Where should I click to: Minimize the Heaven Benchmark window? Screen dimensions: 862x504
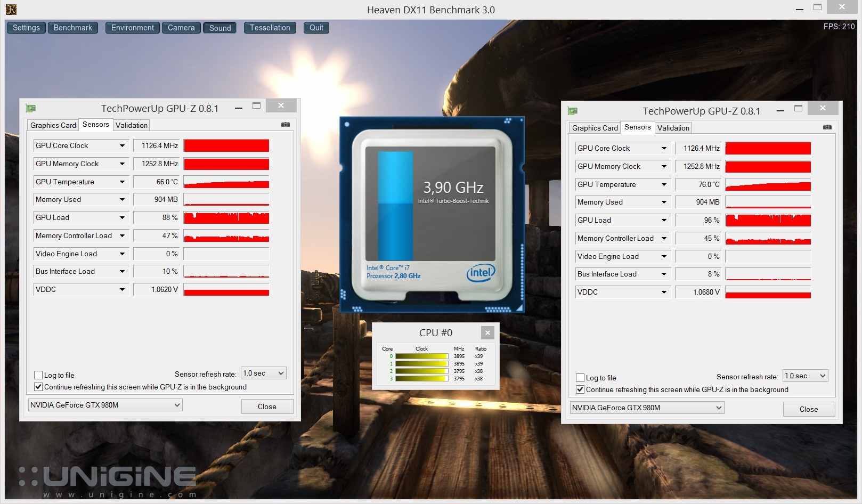click(x=800, y=9)
